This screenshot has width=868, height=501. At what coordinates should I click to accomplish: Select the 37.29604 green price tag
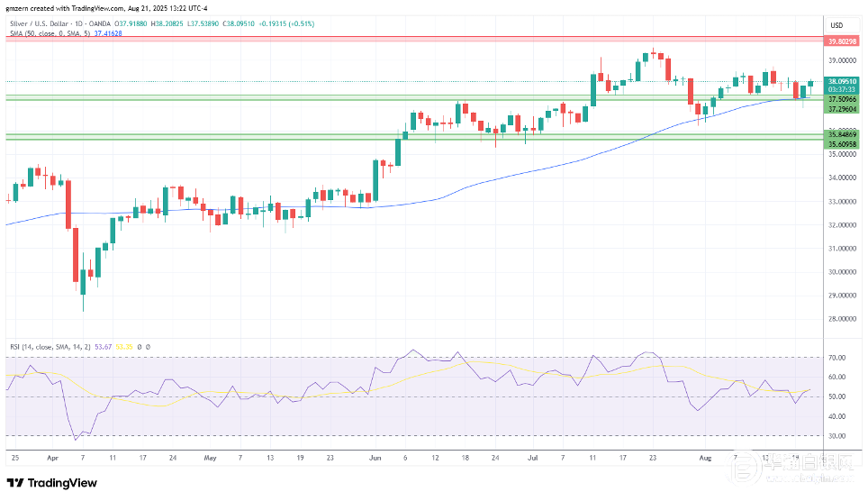pos(842,109)
